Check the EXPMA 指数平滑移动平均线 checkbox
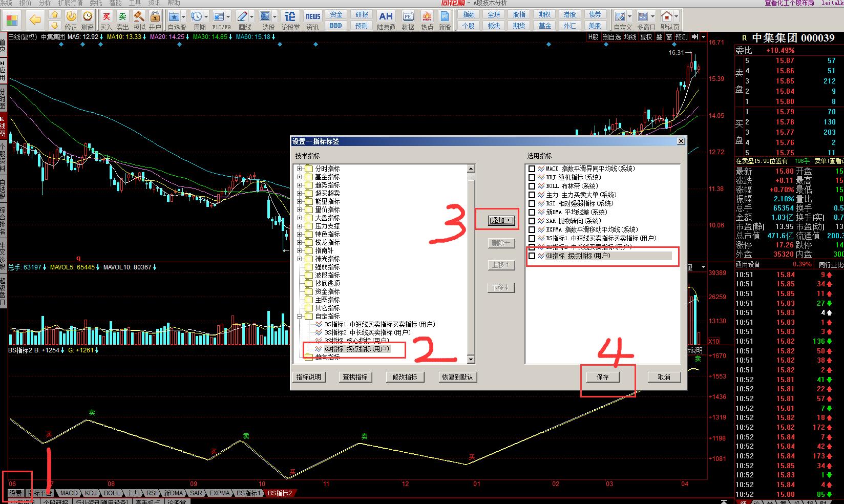 click(x=532, y=229)
